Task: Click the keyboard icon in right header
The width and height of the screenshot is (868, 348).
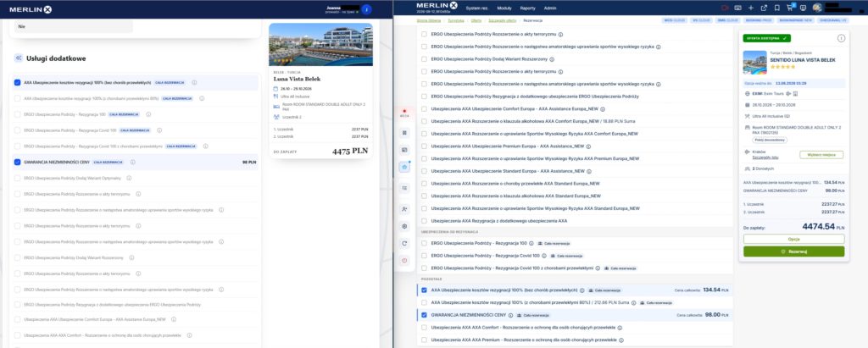Action: [738, 8]
